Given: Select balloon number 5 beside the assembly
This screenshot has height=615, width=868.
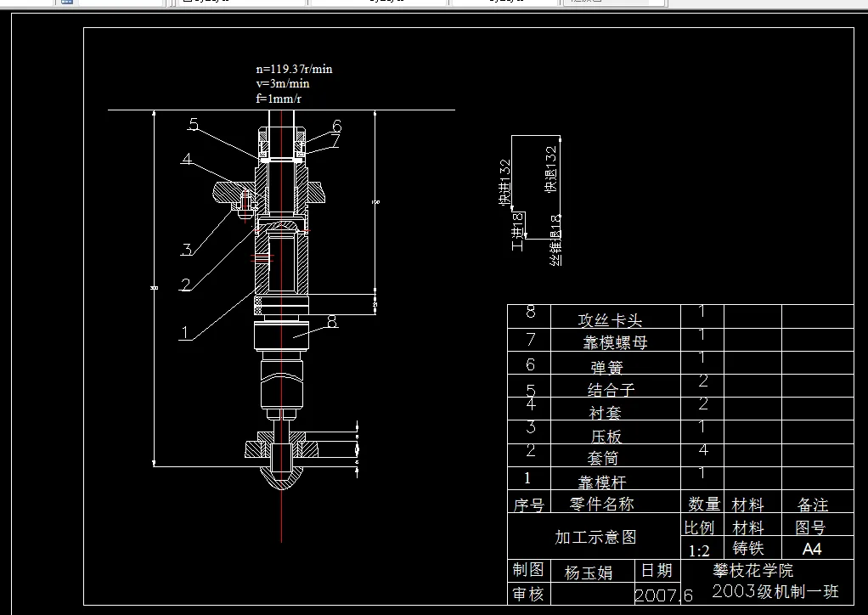Looking at the screenshot, I should (193, 124).
